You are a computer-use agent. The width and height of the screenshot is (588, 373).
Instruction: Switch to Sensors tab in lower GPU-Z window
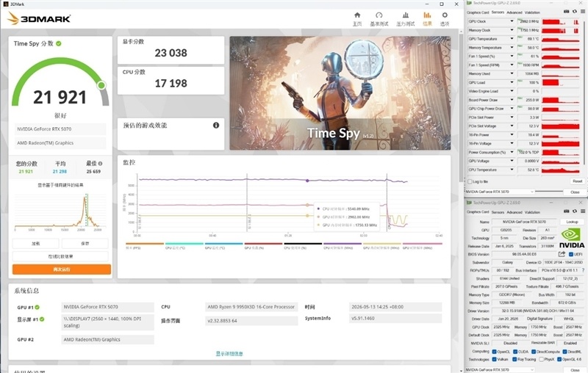[x=498, y=212]
